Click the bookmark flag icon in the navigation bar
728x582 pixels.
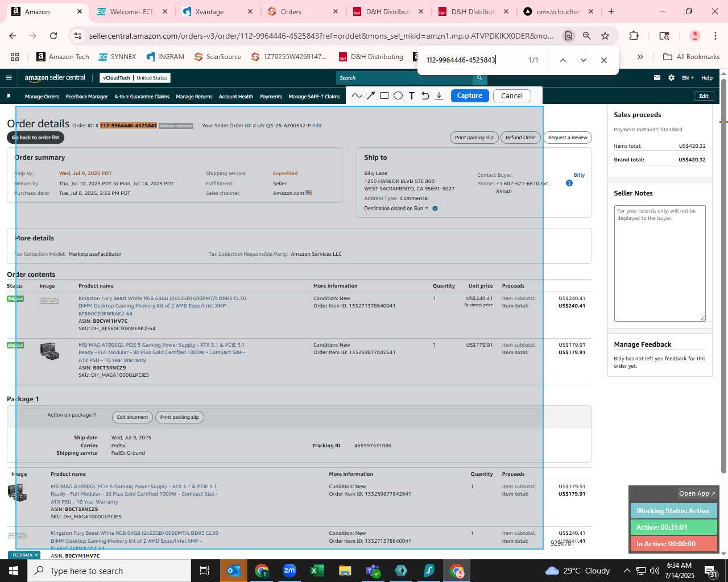pos(9,96)
